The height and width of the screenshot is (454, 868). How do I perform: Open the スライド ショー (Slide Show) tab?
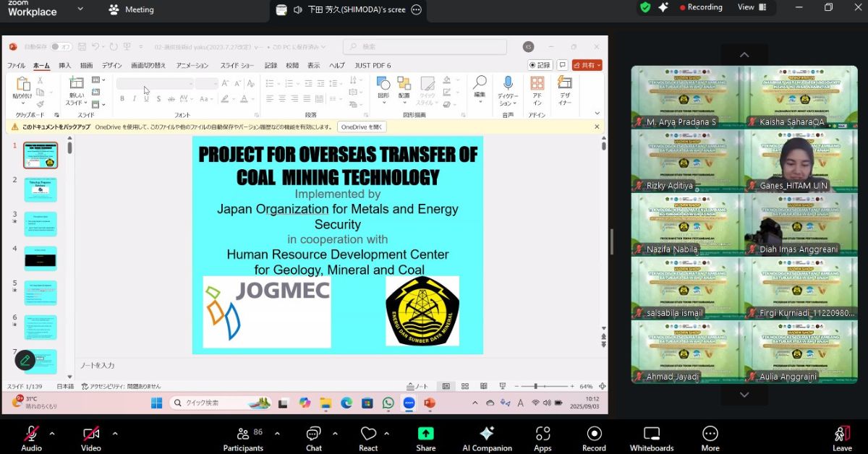click(x=238, y=65)
